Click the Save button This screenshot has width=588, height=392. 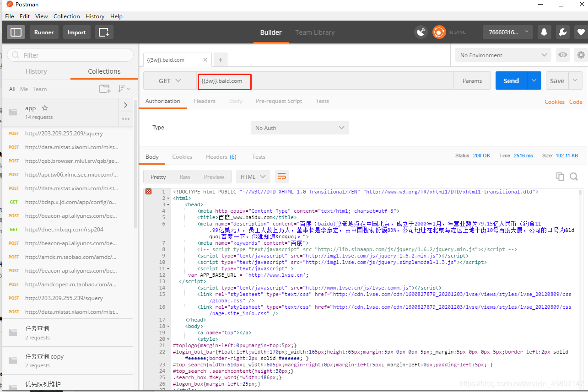(557, 81)
